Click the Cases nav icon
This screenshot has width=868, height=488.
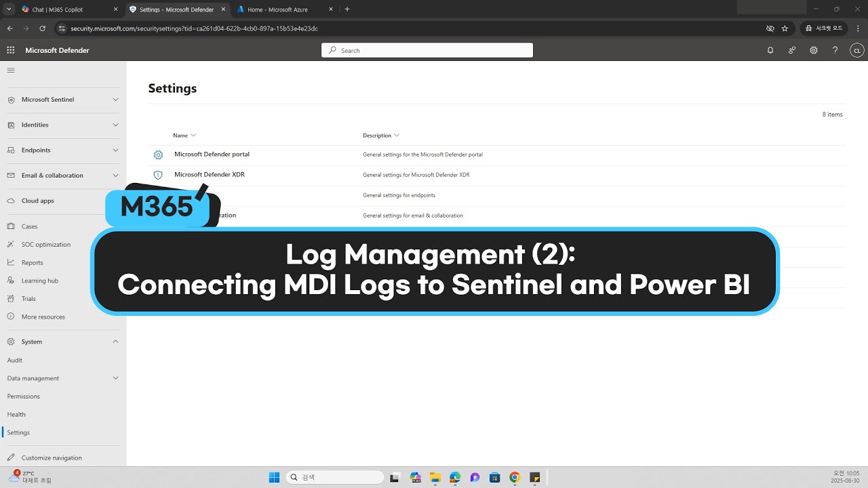pos(11,226)
